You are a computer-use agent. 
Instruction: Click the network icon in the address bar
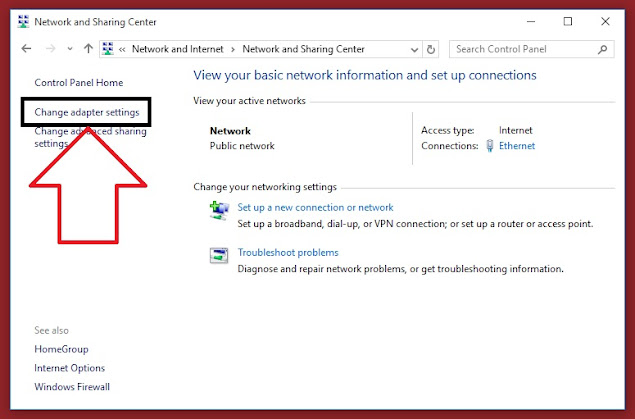[108, 49]
